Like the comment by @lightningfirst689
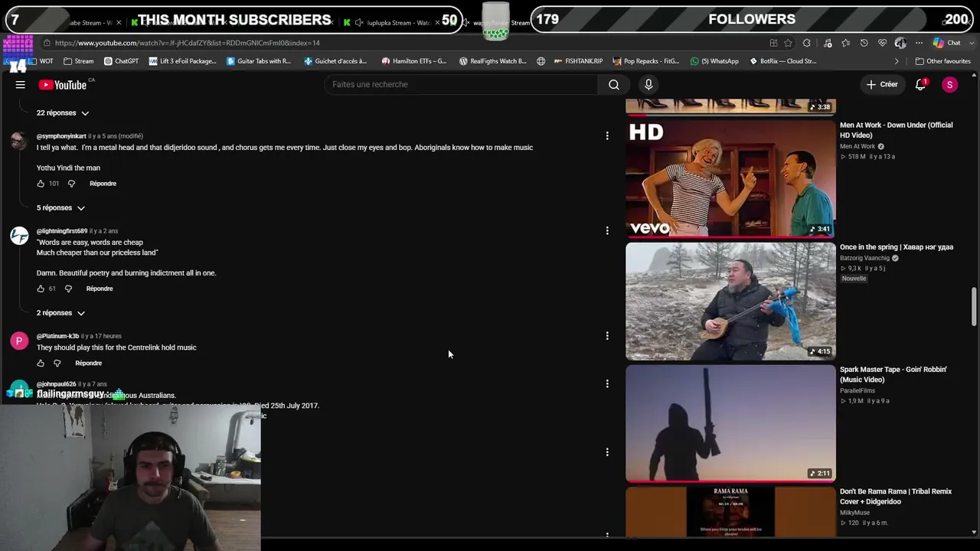The width and height of the screenshot is (980, 551). point(41,289)
